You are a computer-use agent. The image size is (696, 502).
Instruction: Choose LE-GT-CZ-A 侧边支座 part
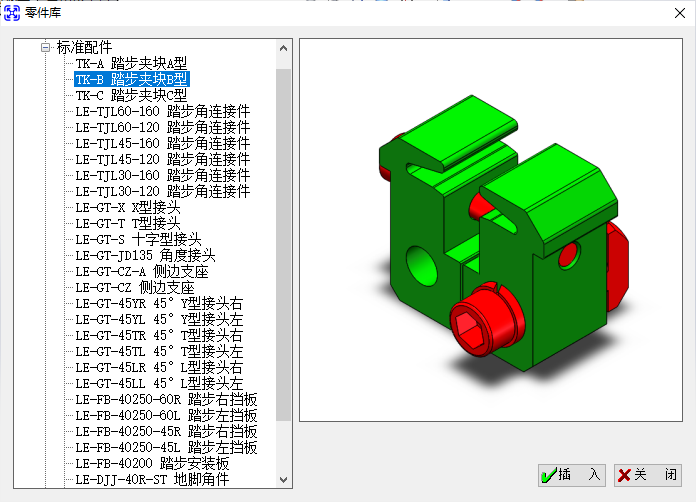point(141,271)
